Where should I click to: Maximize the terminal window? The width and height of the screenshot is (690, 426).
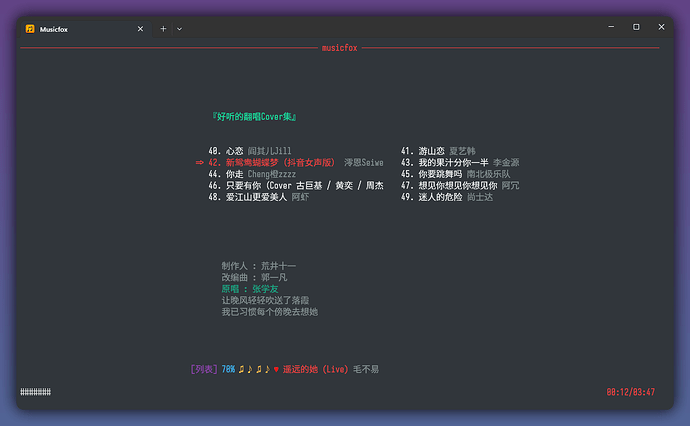coord(636,27)
